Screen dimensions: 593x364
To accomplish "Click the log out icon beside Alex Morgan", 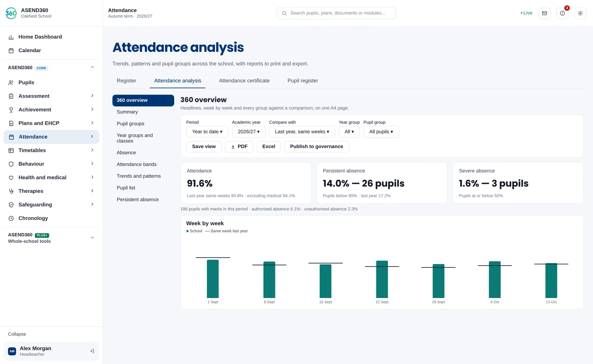I will 92,351.
